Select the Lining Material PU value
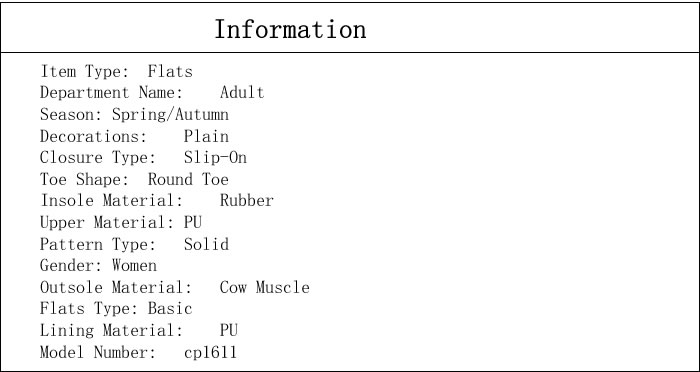The width and height of the screenshot is (700, 372). tap(229, 330)
